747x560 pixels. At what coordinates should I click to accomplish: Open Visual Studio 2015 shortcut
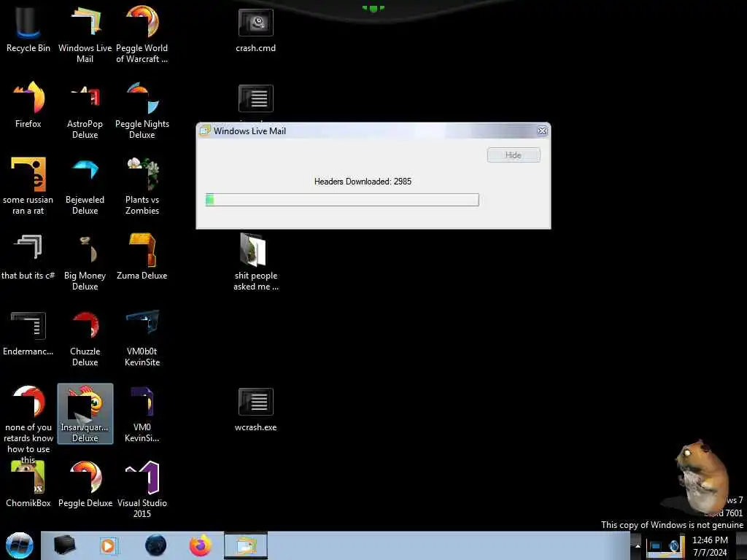point(142,489)
